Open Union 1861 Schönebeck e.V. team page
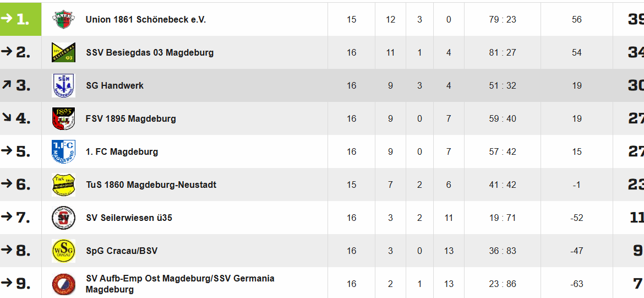 click(x=146, y=20)
